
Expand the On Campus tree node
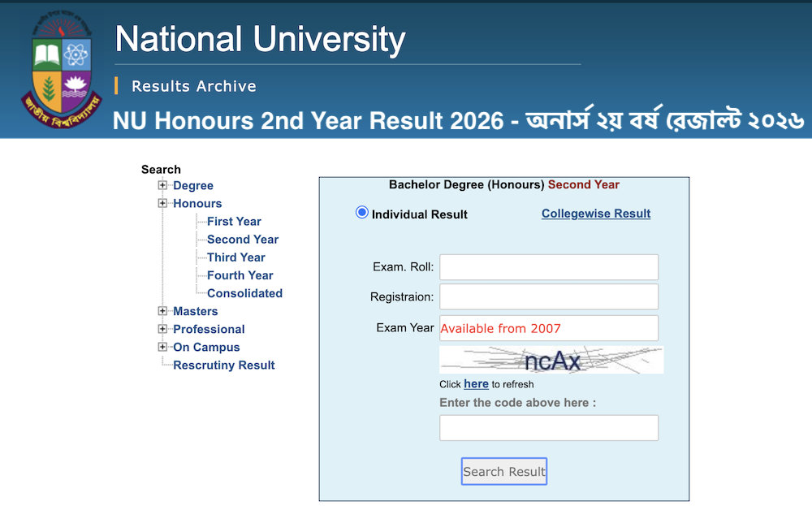click(162, 347)
